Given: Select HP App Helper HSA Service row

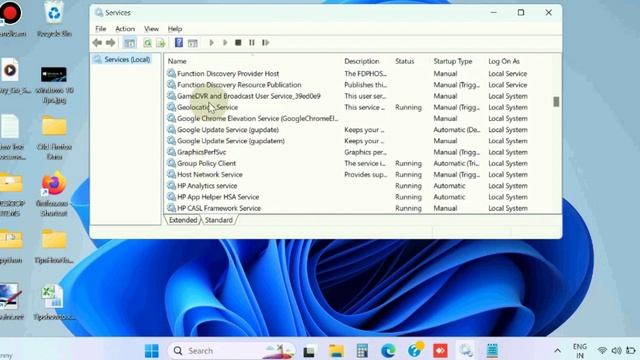Looking at the screenshot, I should [348, 197].
